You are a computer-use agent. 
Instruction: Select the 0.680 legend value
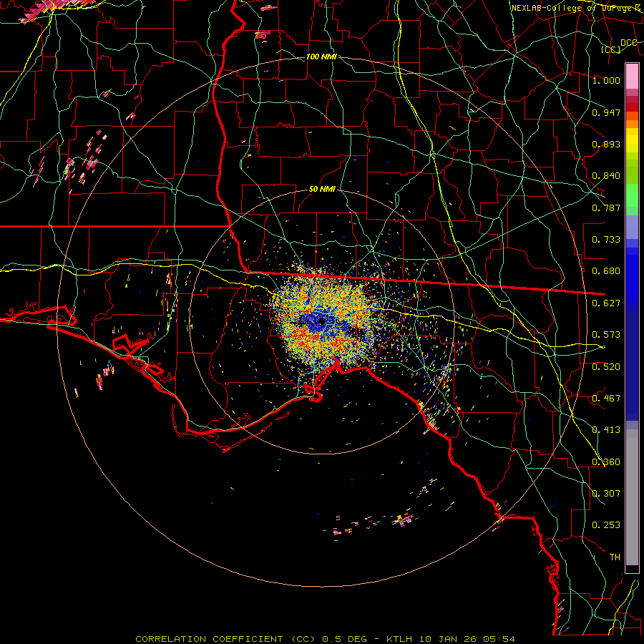[606, 270]
